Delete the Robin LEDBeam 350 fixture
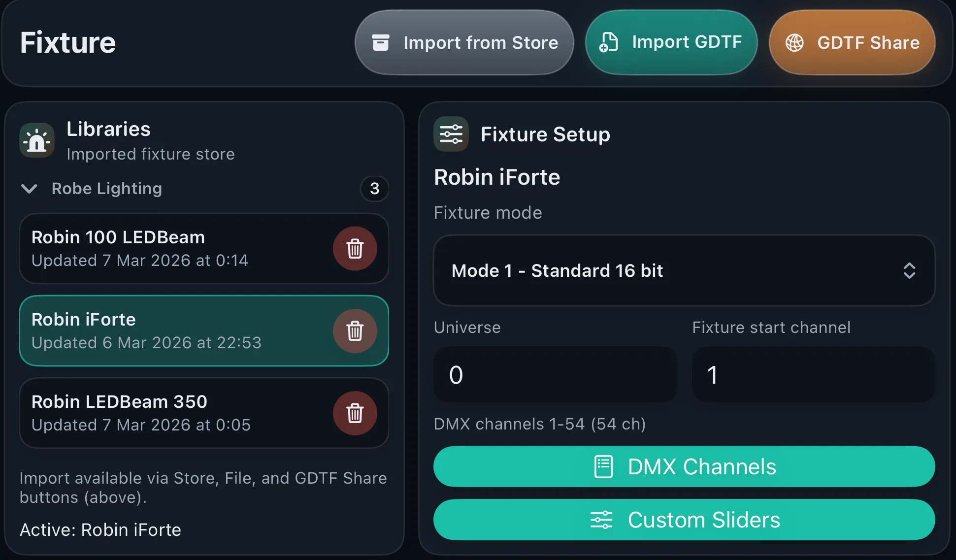956x560 pixels. click(x=355, y=413)
